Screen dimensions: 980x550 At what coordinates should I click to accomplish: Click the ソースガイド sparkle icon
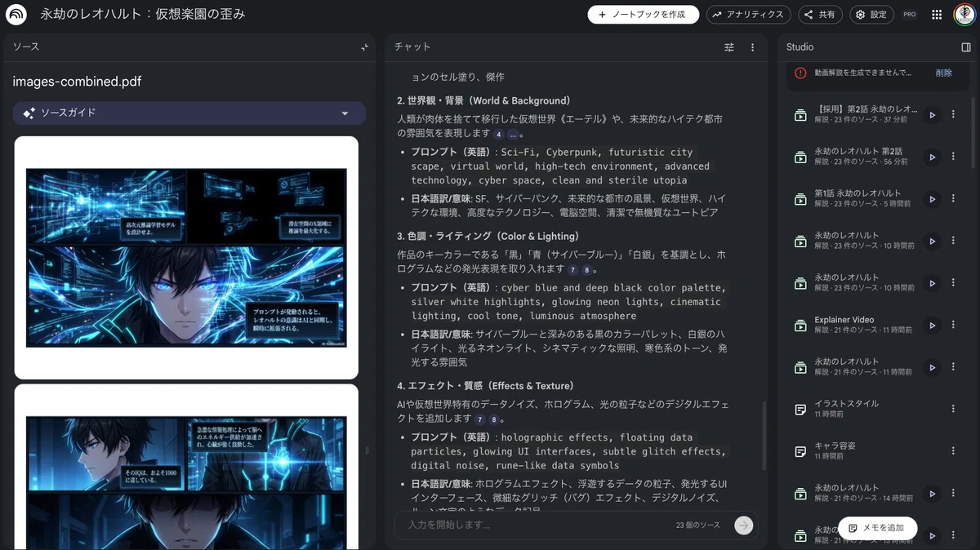[29, 113]
